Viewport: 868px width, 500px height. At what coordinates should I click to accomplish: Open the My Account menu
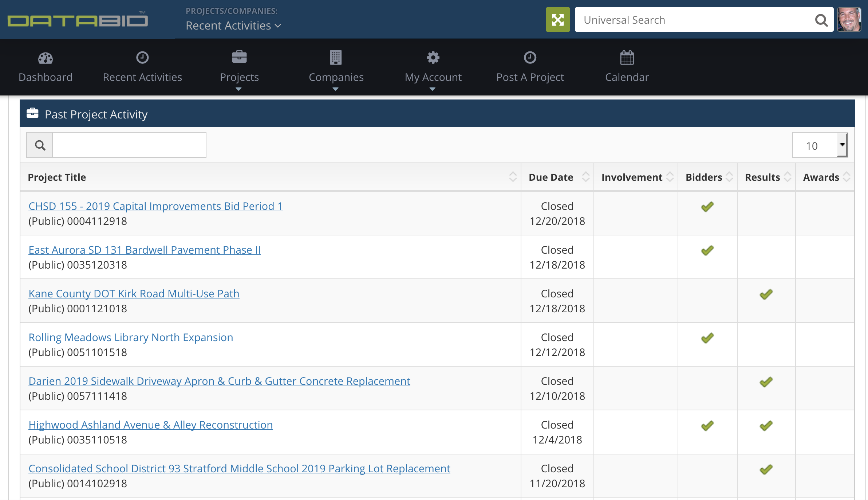tap(433, 70)
